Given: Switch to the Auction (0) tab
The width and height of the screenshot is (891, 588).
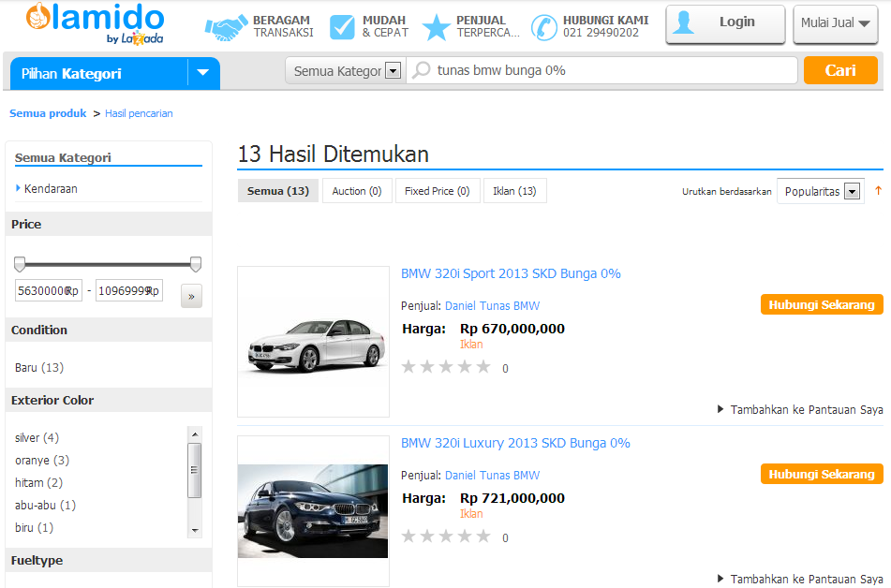Looking at the screenshot, I should (x=357, y=191).
